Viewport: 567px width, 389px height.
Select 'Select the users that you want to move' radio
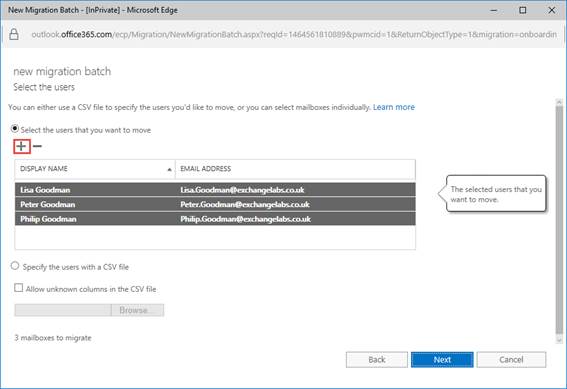(14, 129)
